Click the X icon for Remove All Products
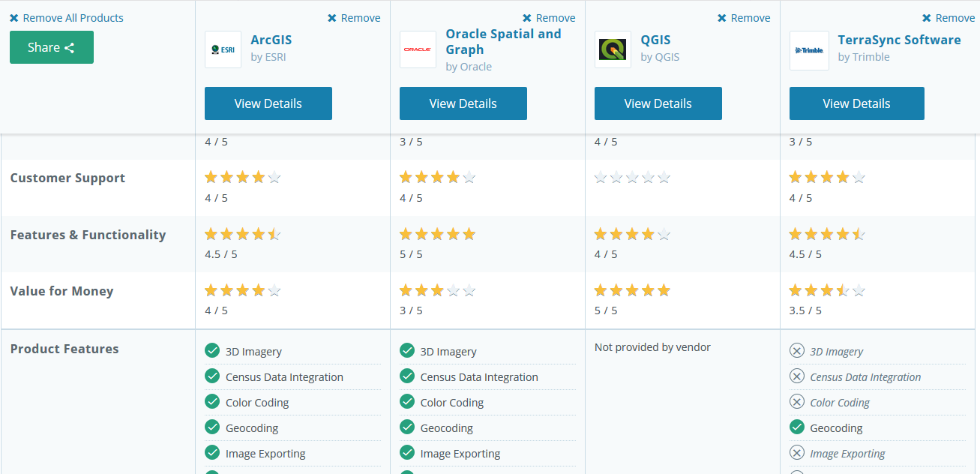Viewport: 980px width, 474px height. point(14,18)
